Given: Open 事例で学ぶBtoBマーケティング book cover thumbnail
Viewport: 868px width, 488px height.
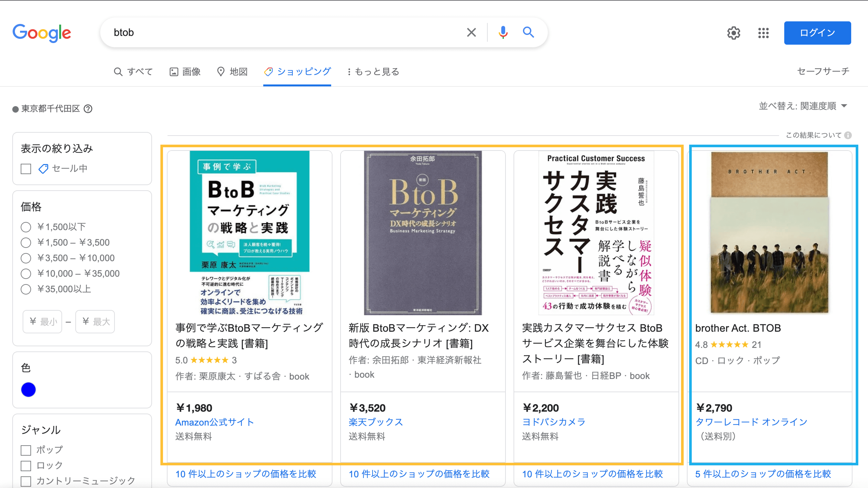Looking at the screenshot, I should (x=250, y=233).
